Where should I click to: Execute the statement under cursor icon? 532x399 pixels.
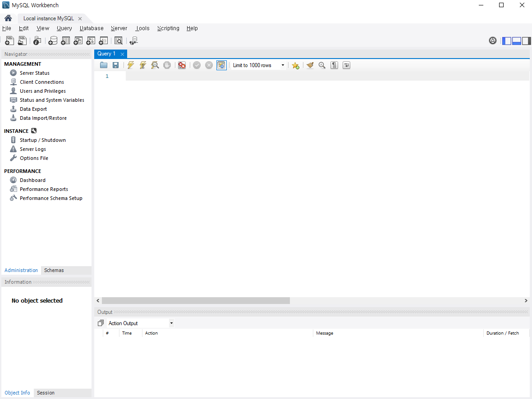click(143, 65)
